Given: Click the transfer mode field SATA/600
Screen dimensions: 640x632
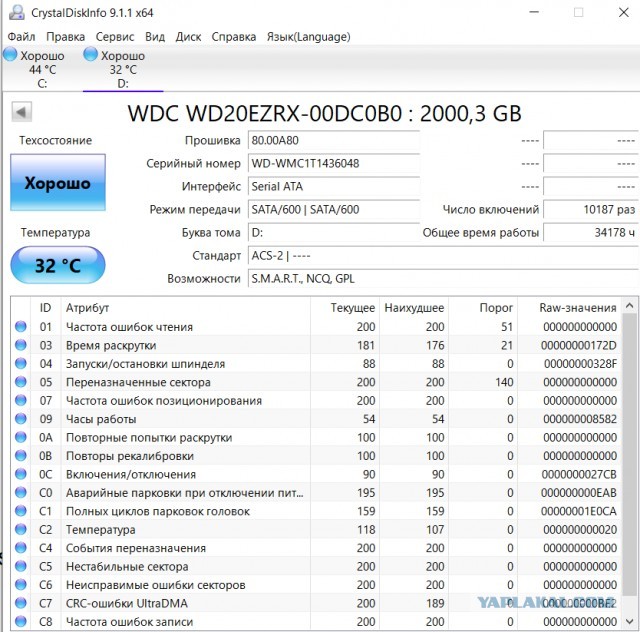Looking at the screenshot, I should pyautogui.click(x=334, y=209).
